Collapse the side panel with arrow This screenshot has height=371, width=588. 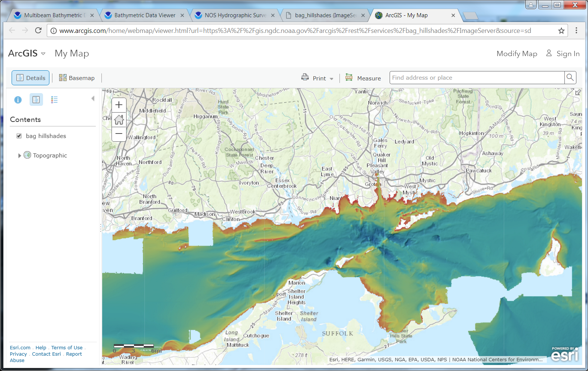[x=93, y=99]
